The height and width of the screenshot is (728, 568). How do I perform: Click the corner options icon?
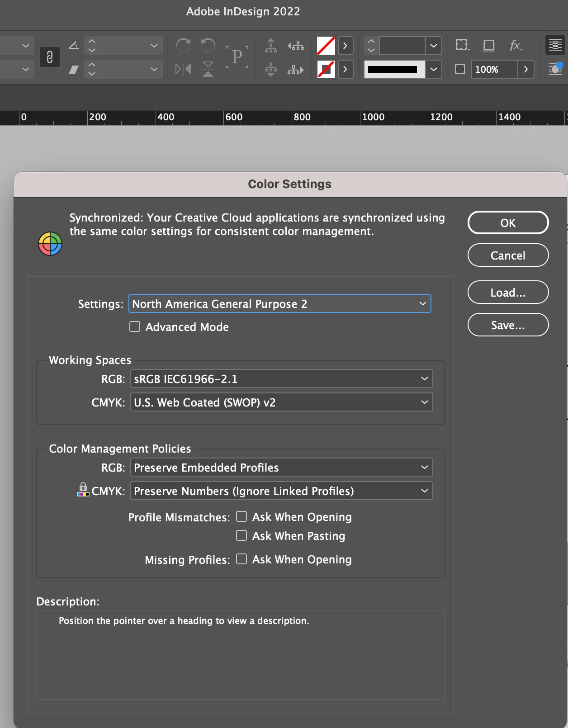pyautogui.click(x=462, y=45)
